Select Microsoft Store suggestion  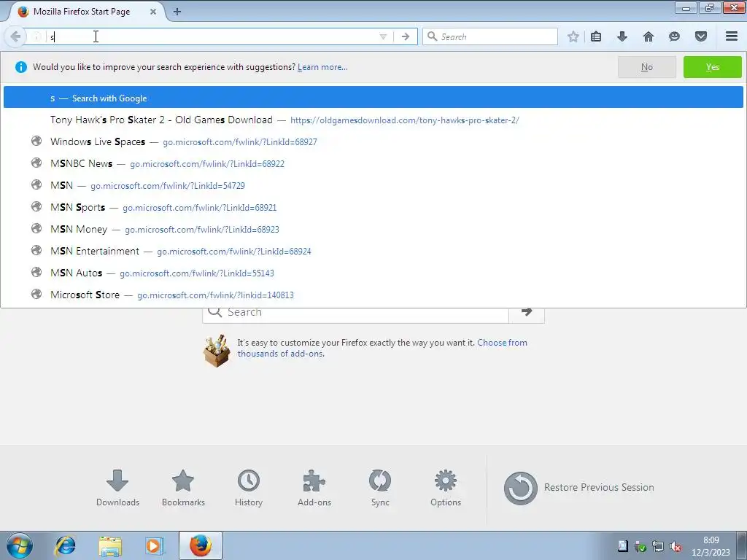coord(373,295)
